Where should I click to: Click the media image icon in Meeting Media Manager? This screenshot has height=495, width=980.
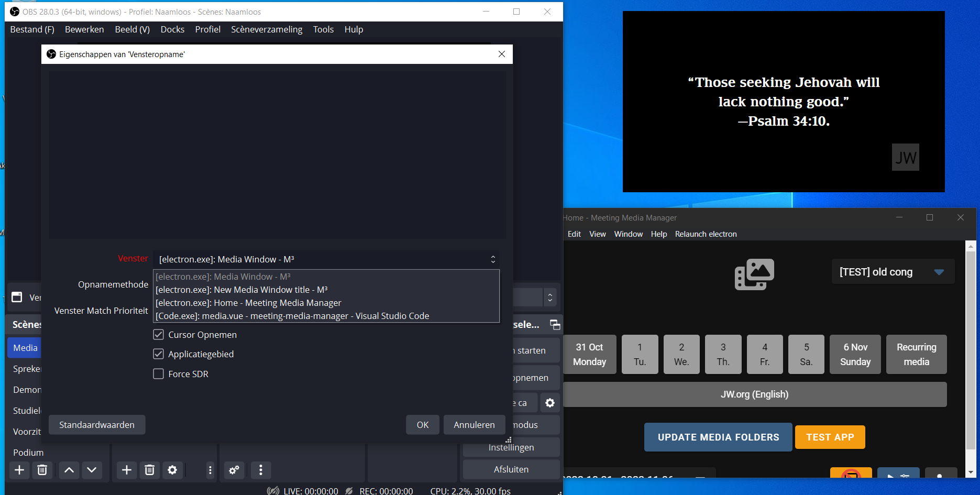[754, 274]
